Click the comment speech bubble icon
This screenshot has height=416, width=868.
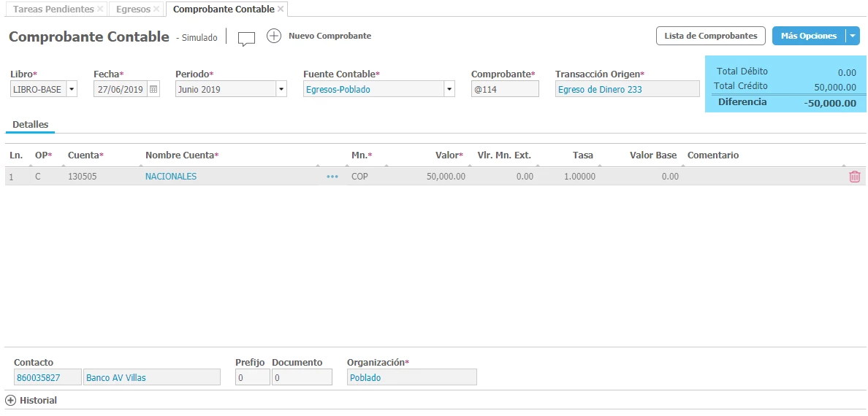tap(246, 38)
